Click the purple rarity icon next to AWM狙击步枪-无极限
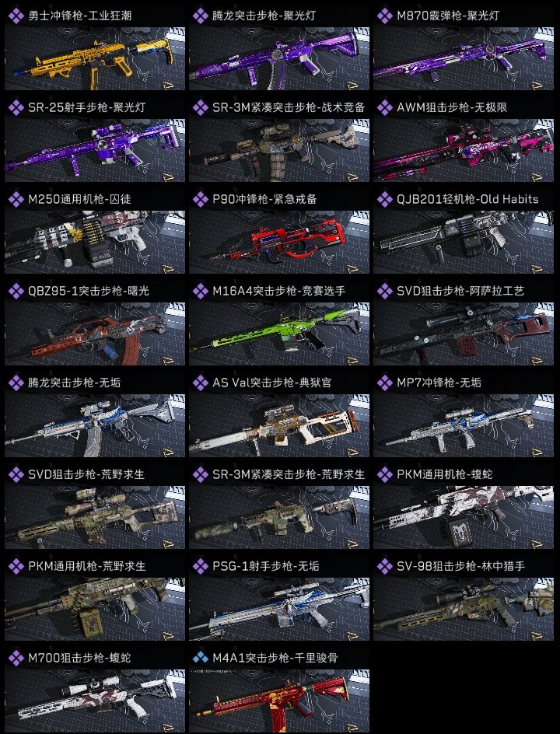The width and height of the screenshot is (560, 734). [x=385, y=107]
